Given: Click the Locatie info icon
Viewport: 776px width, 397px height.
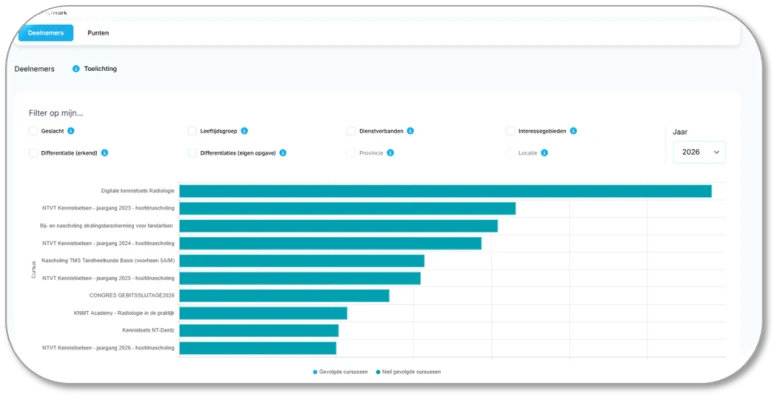Looking at the screenshot, I should tap(544, 153).
